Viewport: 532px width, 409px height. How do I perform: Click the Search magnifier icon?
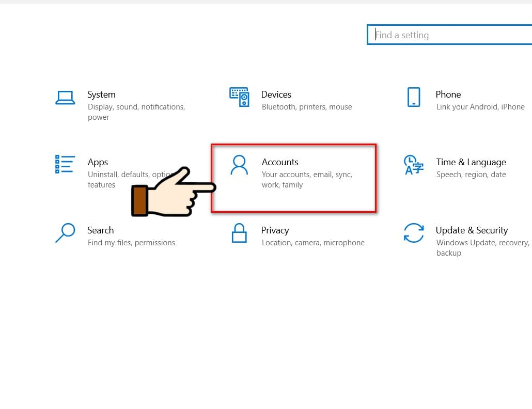point(65,233)
